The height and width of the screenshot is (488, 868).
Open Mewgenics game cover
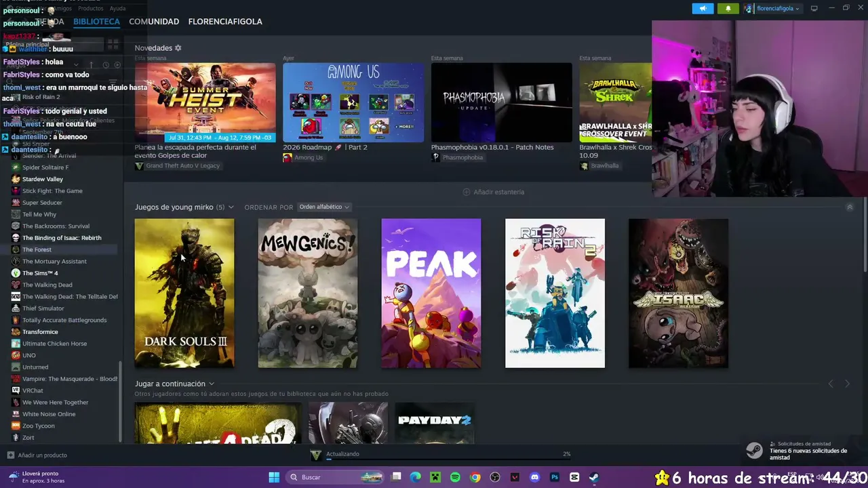pos(308,293)
